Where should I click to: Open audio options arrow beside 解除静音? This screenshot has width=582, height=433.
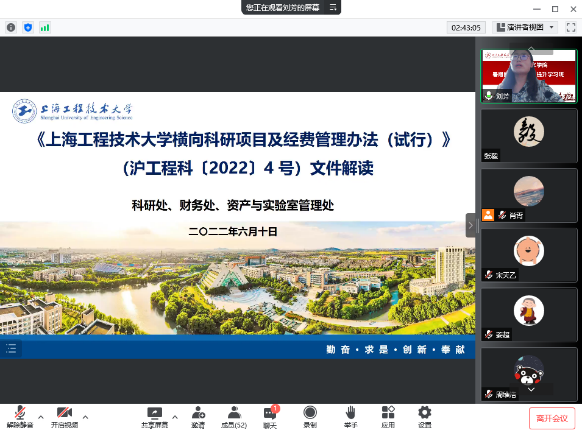coord(41,417)
